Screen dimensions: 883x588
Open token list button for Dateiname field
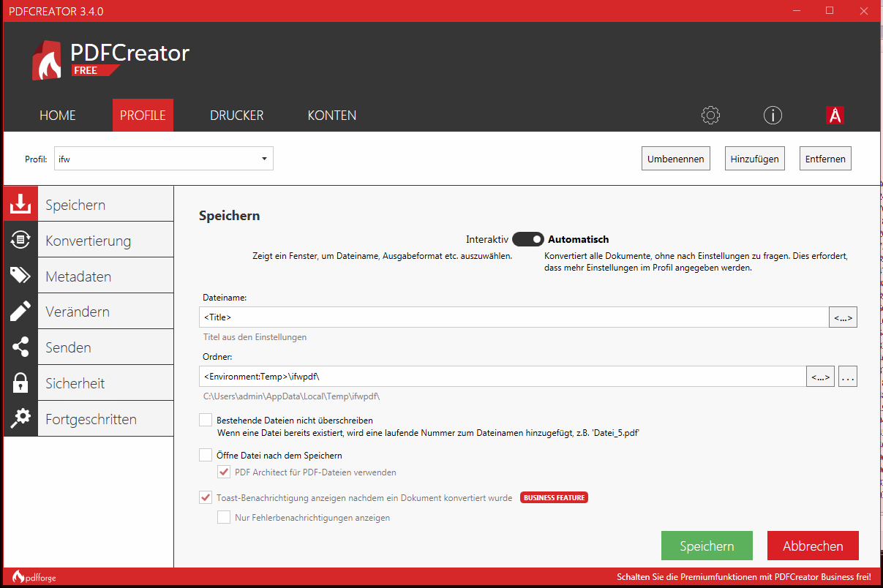pos(843,317)
